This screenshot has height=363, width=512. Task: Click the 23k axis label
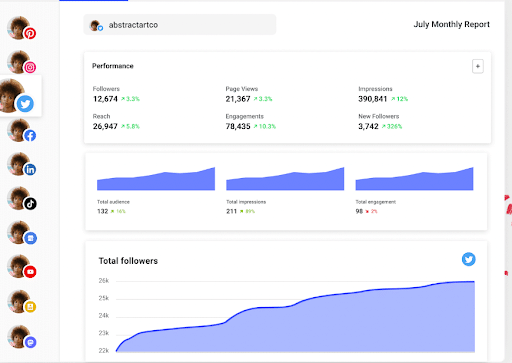point(104,333)
